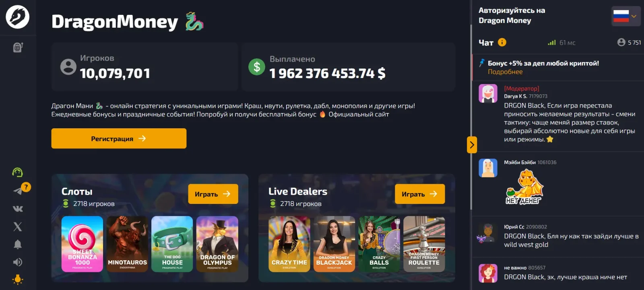Image resolution: width=644 pixels, height=290 pixels.
Task: Click the Регистрация button
Action: 119,138
